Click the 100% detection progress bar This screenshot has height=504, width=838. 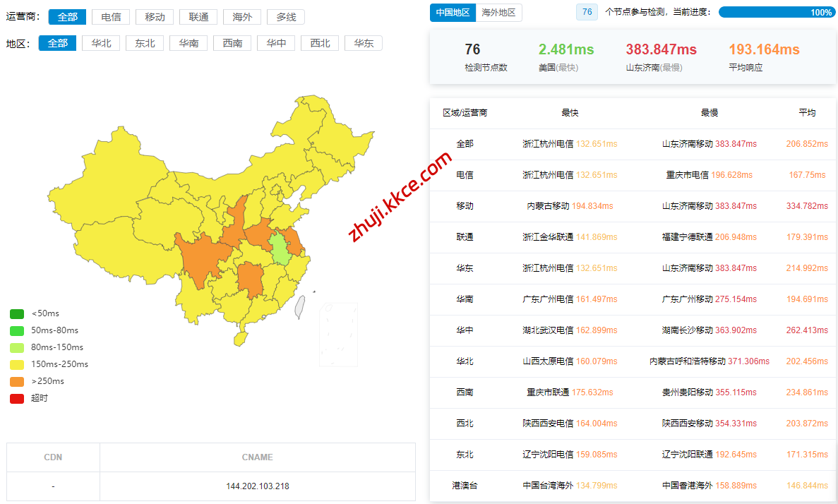point(776,12)
